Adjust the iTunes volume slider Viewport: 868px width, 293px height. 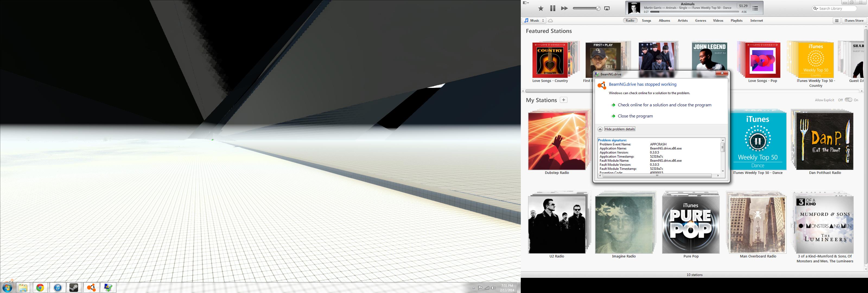[586, 8]
